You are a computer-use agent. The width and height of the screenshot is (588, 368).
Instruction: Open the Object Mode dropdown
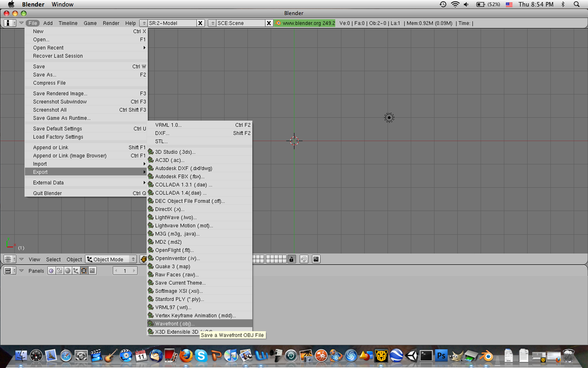click(x=111, y=259)
